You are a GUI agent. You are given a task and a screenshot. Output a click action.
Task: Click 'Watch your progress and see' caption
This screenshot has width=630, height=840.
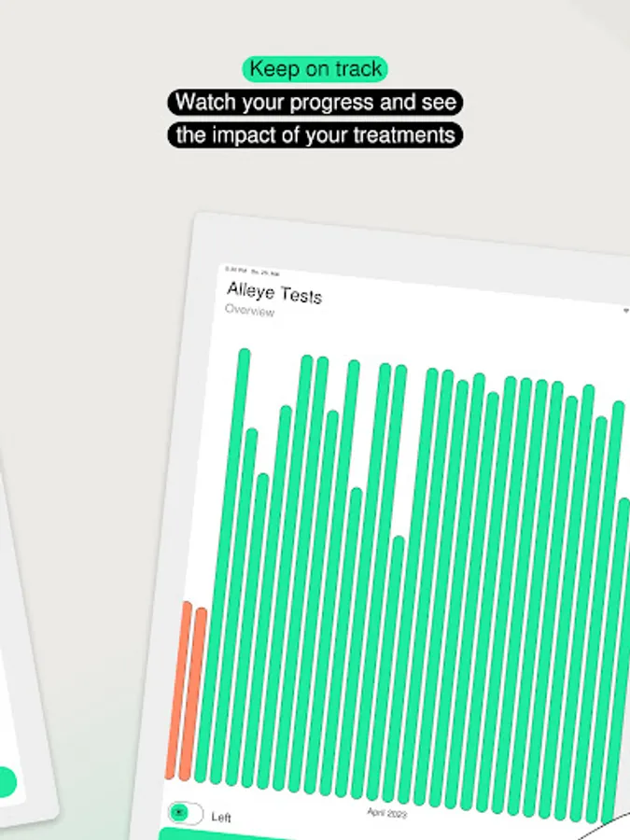pos(315,102)
